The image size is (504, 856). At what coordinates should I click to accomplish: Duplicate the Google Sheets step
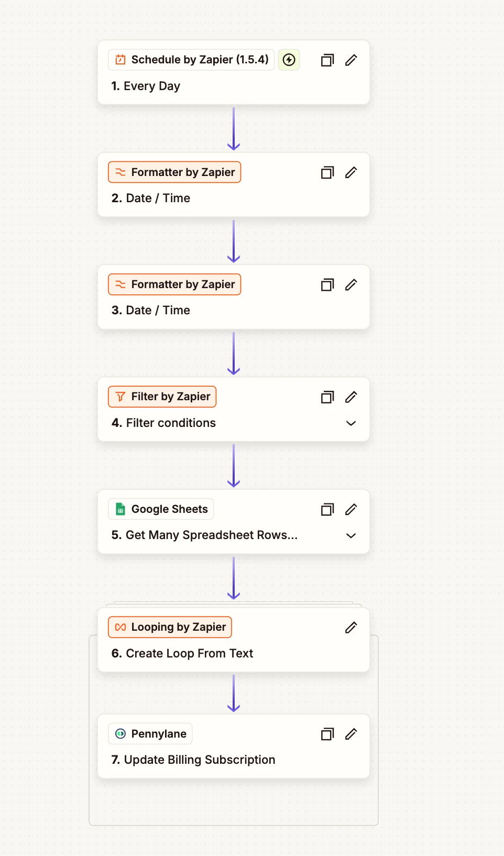coord(327,509)
